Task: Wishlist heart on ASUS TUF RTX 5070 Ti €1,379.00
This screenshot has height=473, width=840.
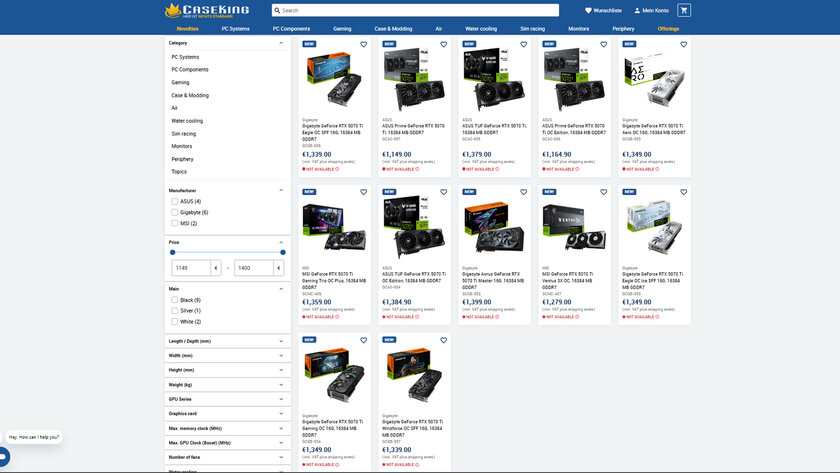Action: tap(523, 44)
